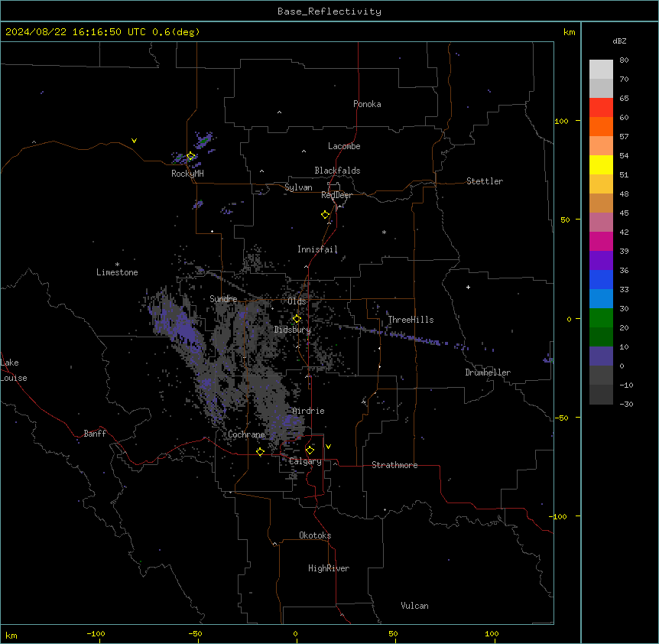Select the white plus marker north of Drumheller
Image resolution: width=659 pixels, height=644 pixels.
(468, 287)
